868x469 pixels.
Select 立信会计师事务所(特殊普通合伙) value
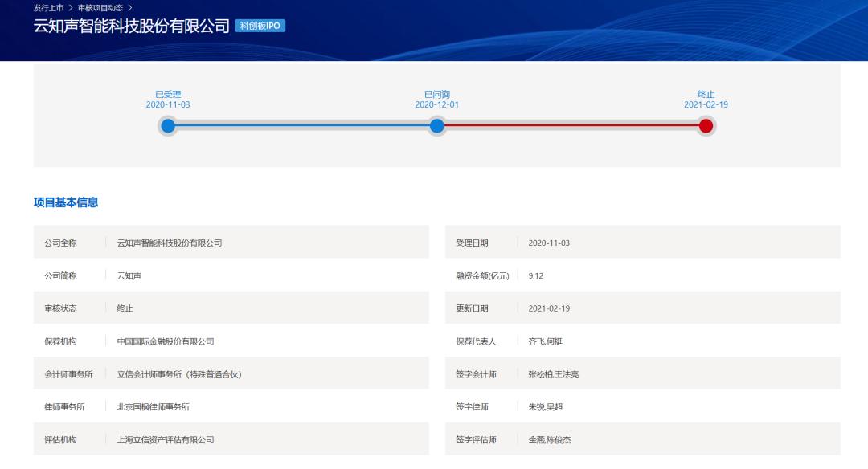tap(179, 374)
